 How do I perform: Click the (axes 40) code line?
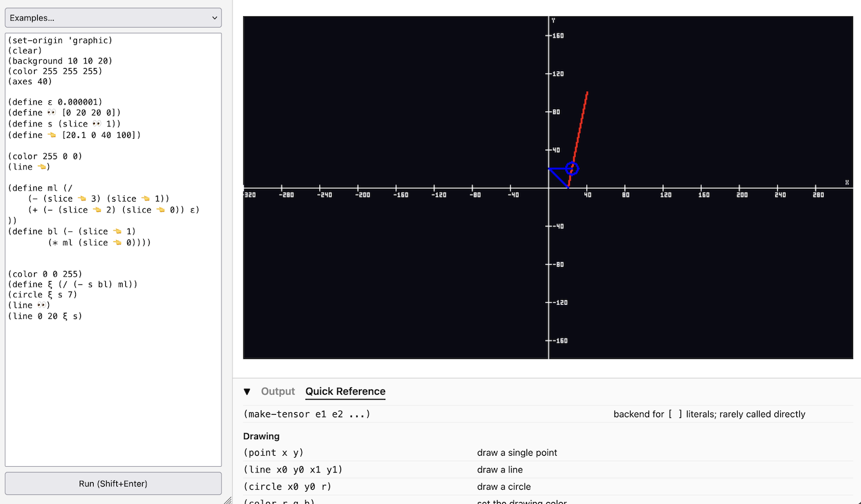point(30,82)
